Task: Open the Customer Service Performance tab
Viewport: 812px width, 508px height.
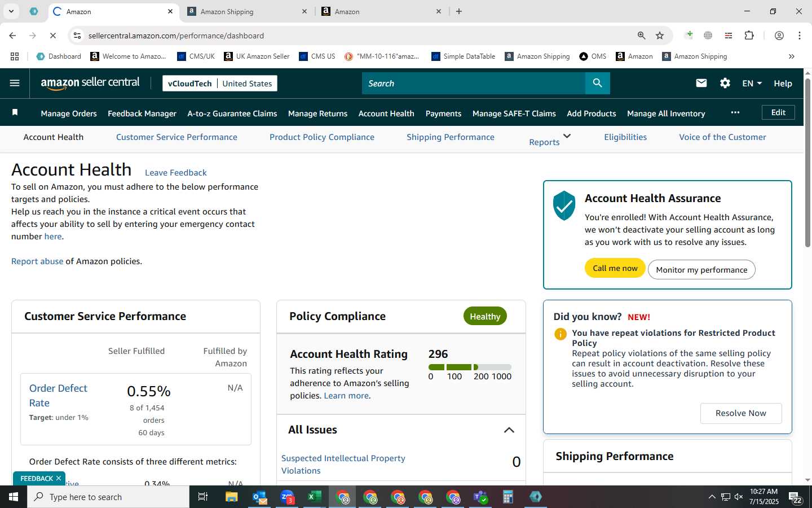Action: point(176,137)
